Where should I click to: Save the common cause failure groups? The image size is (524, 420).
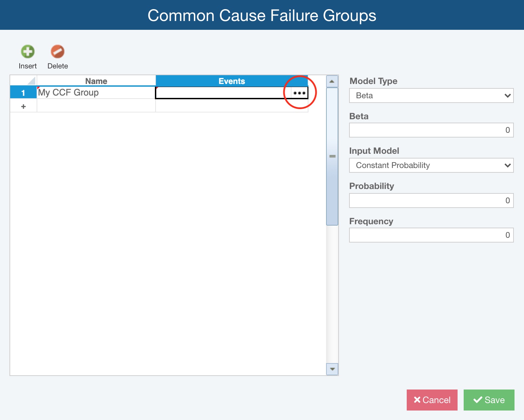(489, 400)
